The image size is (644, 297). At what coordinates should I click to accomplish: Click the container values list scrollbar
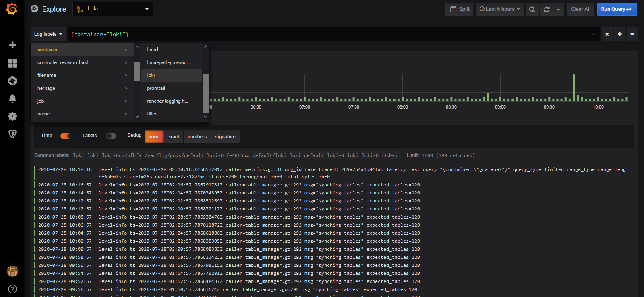pos(205,93)
